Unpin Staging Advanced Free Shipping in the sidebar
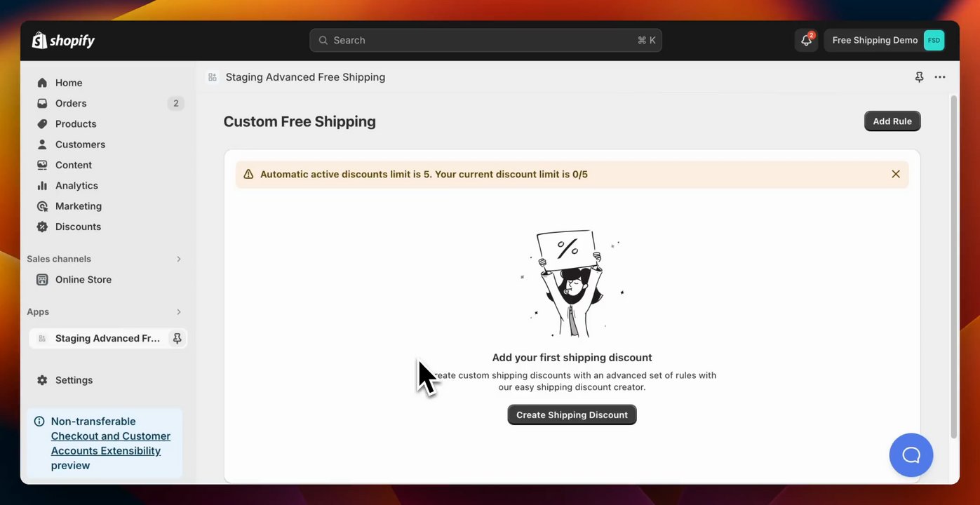Viewport: 980px width, 505px height. click(177, 338)
